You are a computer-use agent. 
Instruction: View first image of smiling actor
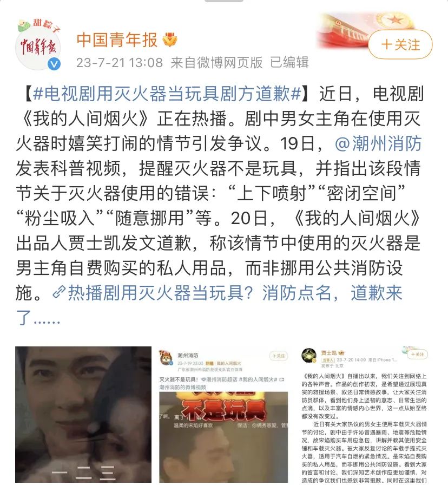click(x=83, y=415)
